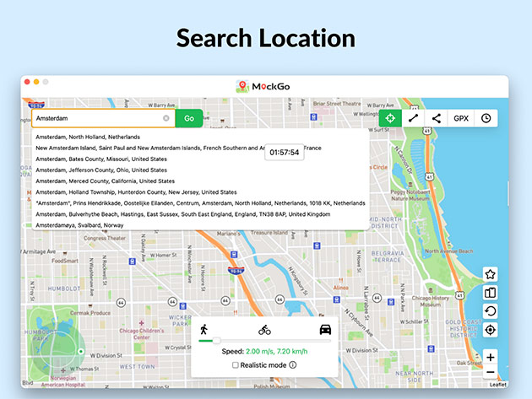Click the reset location refresh icon
The width and height of the screenshot is (532, 399).
tap(491, 311)
